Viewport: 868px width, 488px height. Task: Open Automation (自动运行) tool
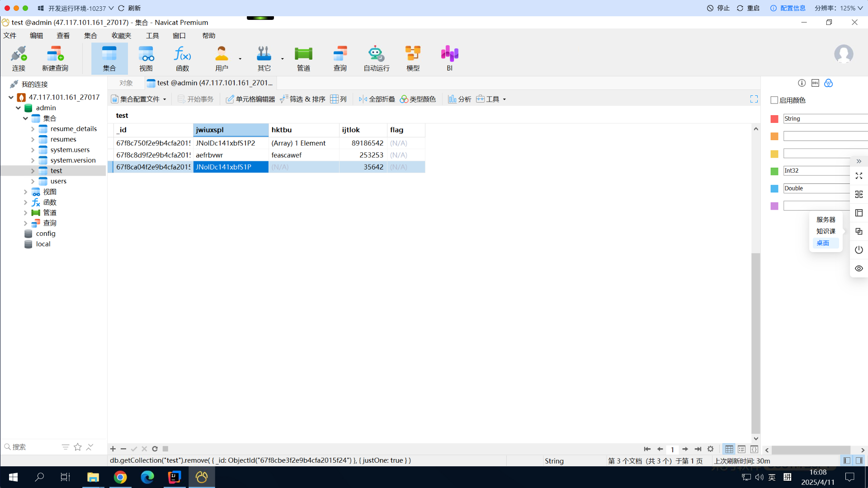(377, 59)
